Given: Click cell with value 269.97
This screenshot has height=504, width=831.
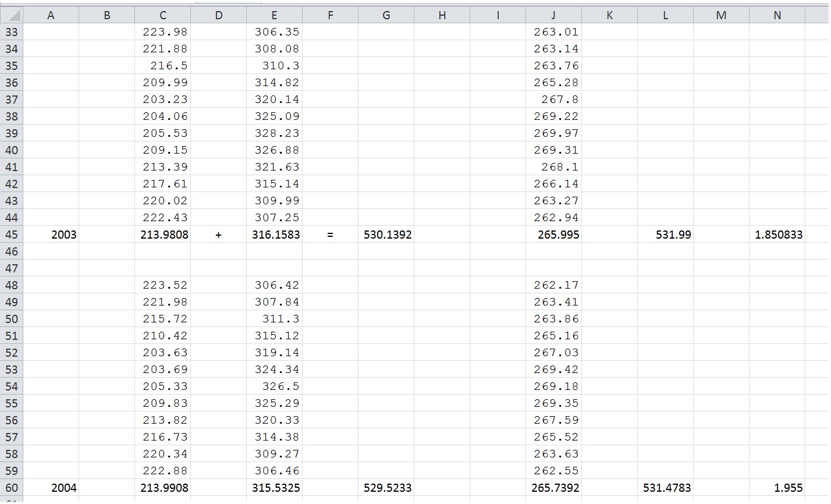Looking at the screenshot, I should click(x=553, y=133).
